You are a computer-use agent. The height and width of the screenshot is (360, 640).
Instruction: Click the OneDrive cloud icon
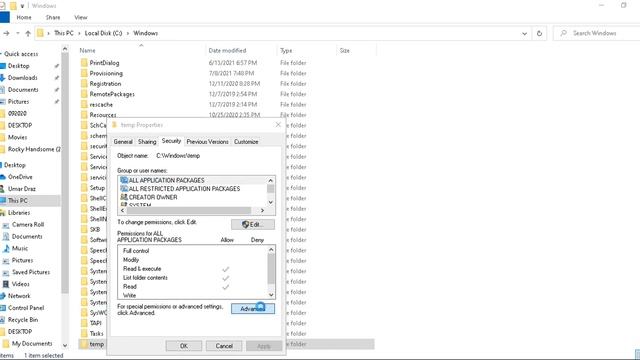(x=2, y=177)
